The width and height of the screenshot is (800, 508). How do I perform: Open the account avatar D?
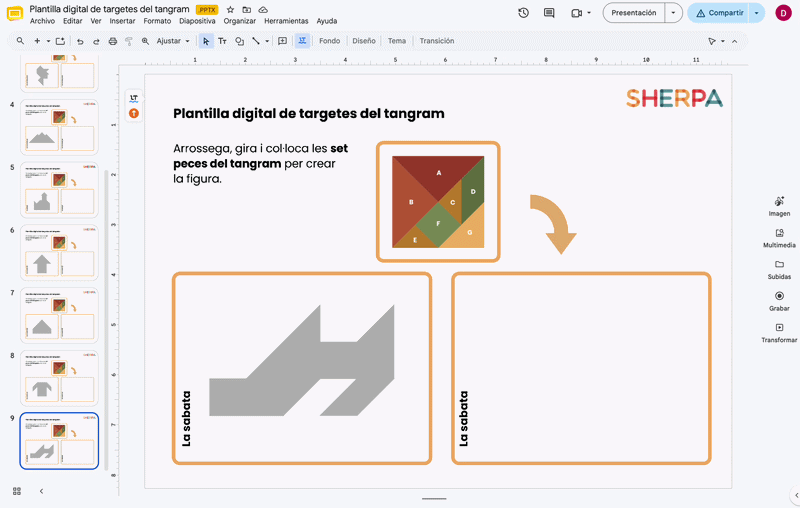click(x=783, y=13)
